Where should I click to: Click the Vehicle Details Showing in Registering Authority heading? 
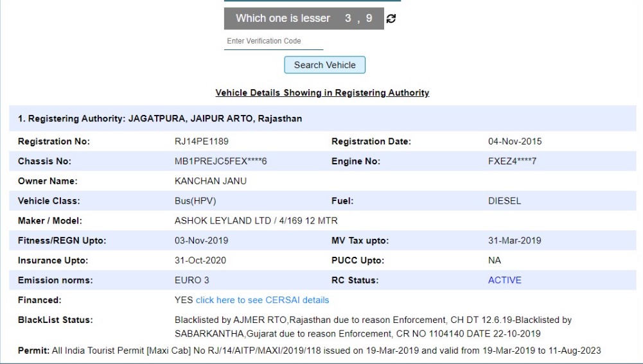coord(322,92)
